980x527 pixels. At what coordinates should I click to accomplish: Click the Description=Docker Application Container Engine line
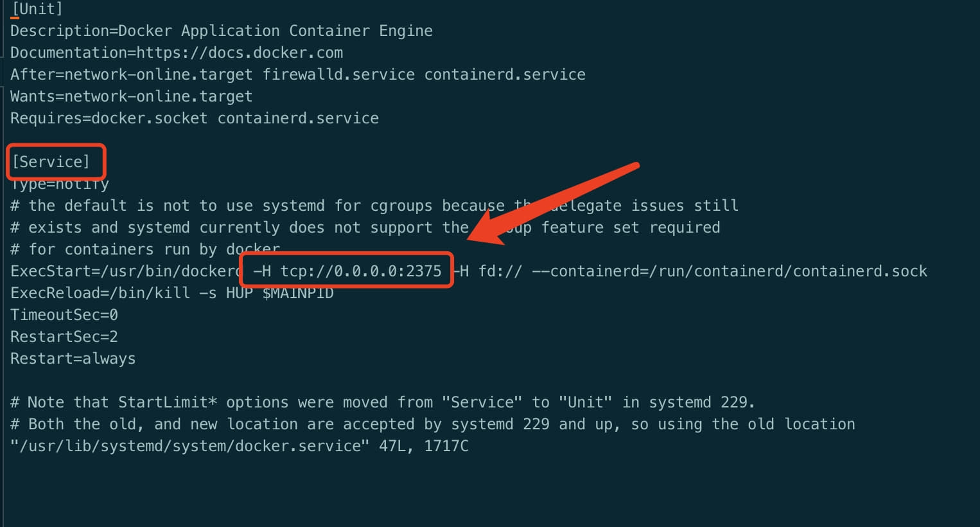(221, 31)
